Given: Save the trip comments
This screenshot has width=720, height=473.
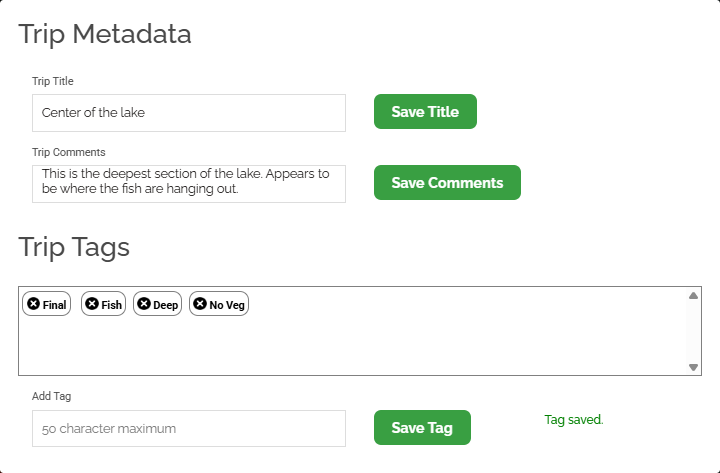Looking at the screenshot, I should tap(447, 183).
